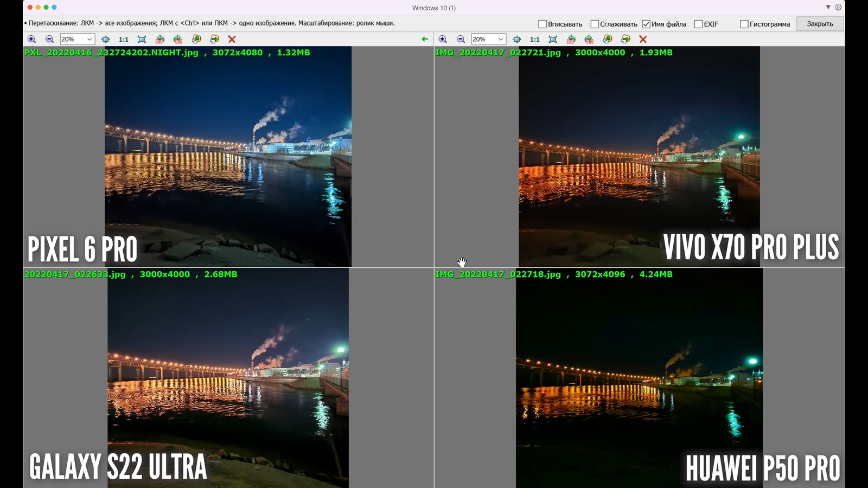The image size is (868, 488).
Task: Open the 20% zoom dropdown above the Vivo X70 image
Action: click(x=488, y=39)
